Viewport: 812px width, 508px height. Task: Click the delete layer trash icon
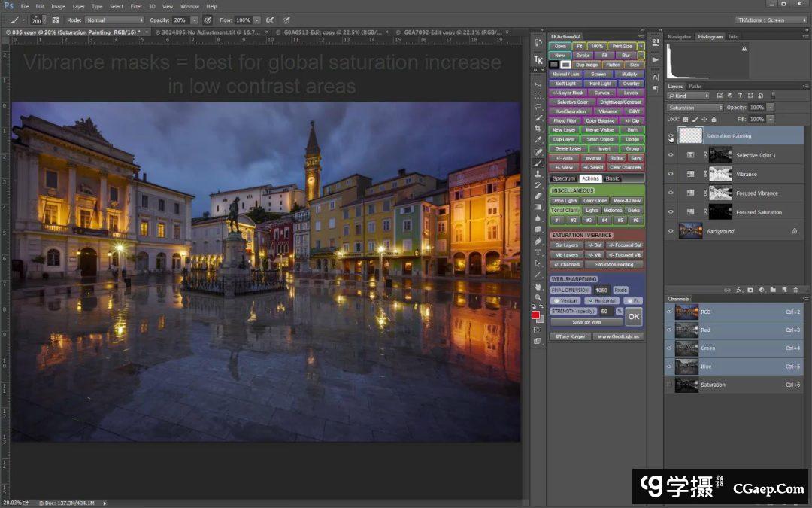tap(795, 289)
